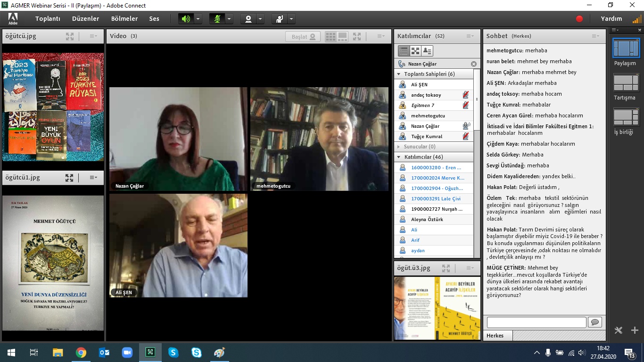Click the Başlat webcam button
Image resolution: width=644 pixels, height=362 pixels.
pyautogui.click(x=303, y=36)
